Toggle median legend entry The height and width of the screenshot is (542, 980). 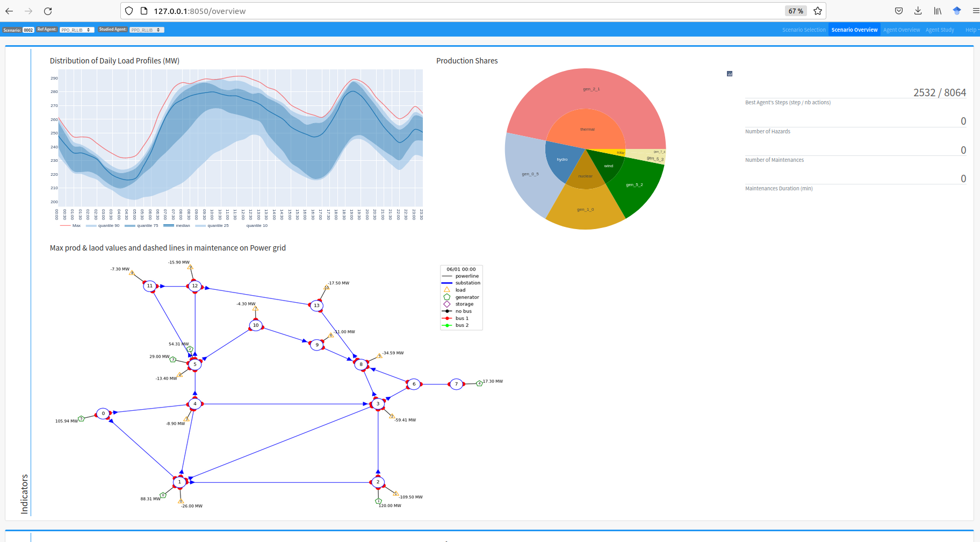(177, 226)
